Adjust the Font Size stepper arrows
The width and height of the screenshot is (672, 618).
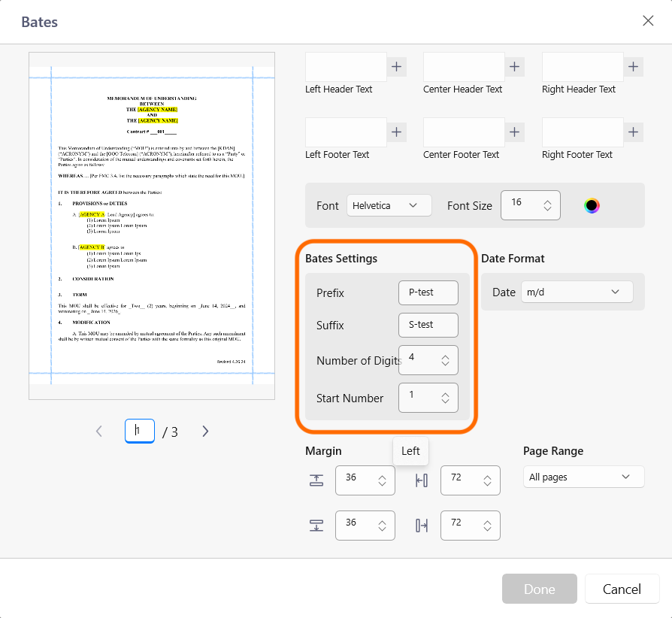pyautogui.click(x=547, y=205)
